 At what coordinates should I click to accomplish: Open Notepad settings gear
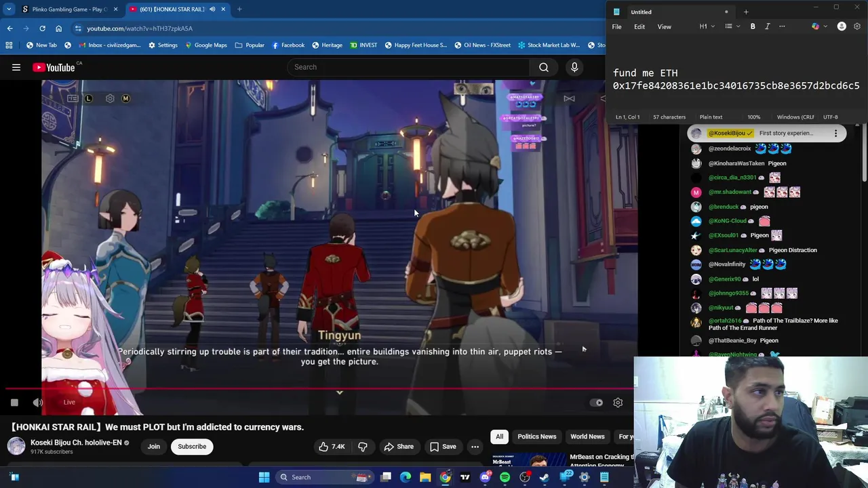857,26
